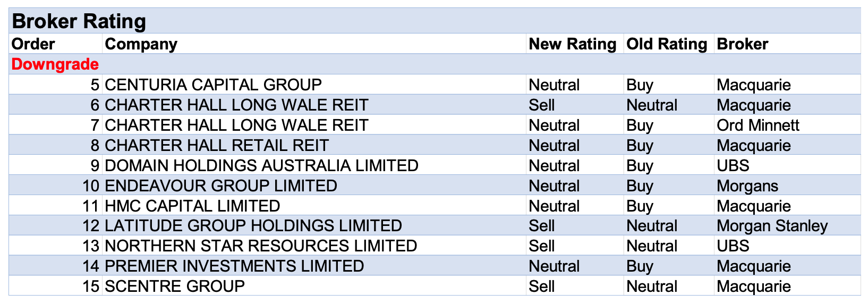Image resolution: width=868 pixels, height=303 pixels.
Task: Select CHARTER HALL RETAIL REIT cell
Action: [x=217, y=145]
